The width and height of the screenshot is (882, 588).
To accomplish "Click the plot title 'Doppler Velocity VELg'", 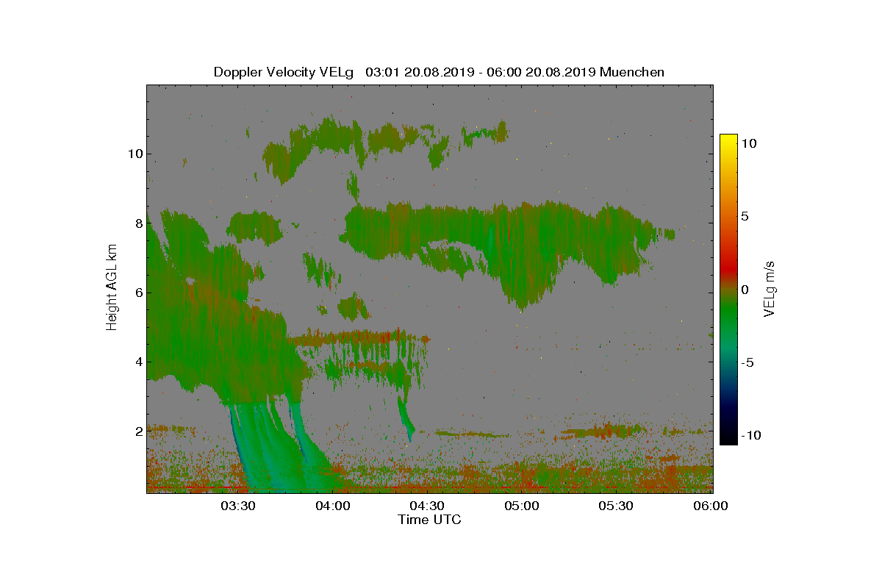I will [x=284, y=72].
